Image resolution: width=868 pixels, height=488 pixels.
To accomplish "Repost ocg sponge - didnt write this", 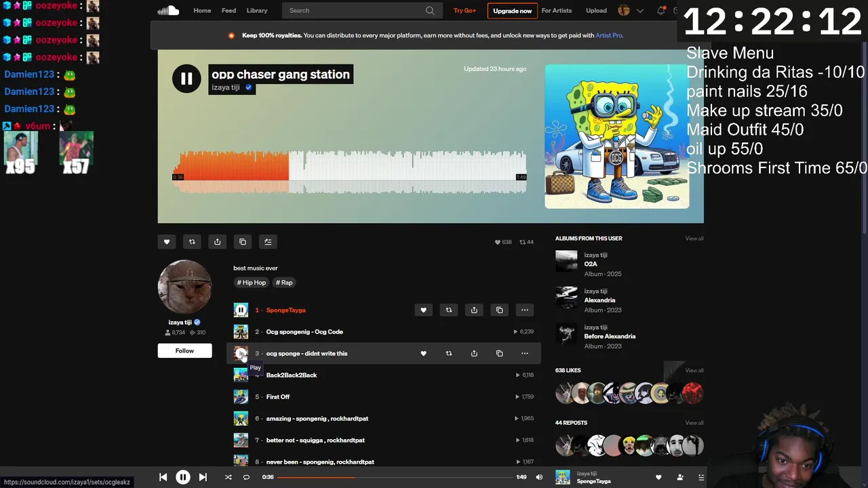I will tap(448, 353).
